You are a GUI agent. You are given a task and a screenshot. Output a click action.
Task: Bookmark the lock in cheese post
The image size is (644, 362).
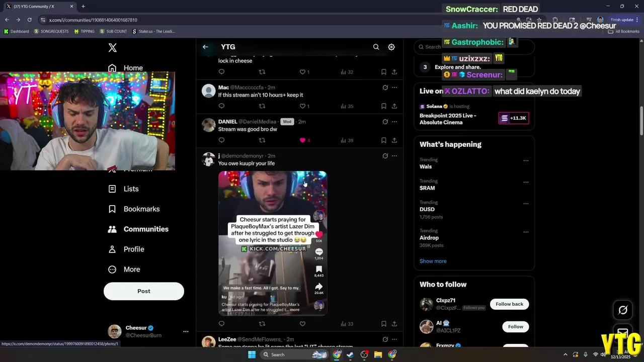point(383,72)
